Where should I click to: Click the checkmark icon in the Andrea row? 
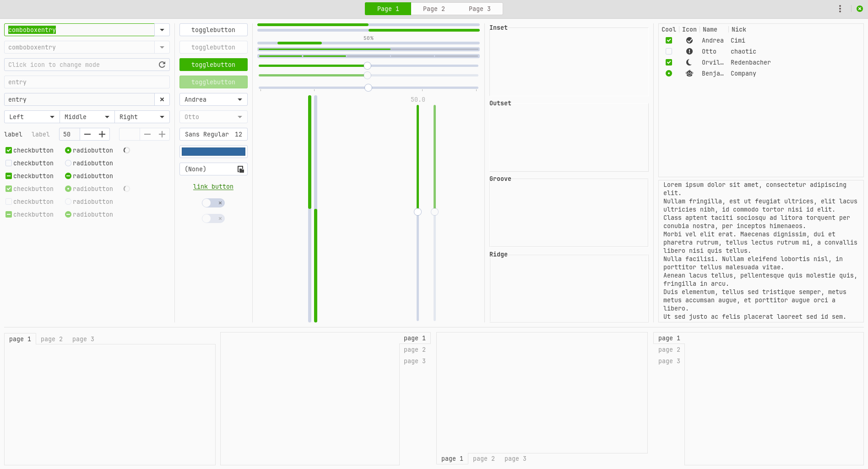click(689, 40)
